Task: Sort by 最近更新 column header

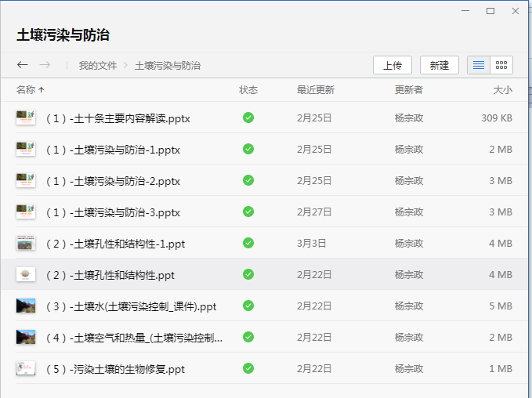Action: coord(316,89)
